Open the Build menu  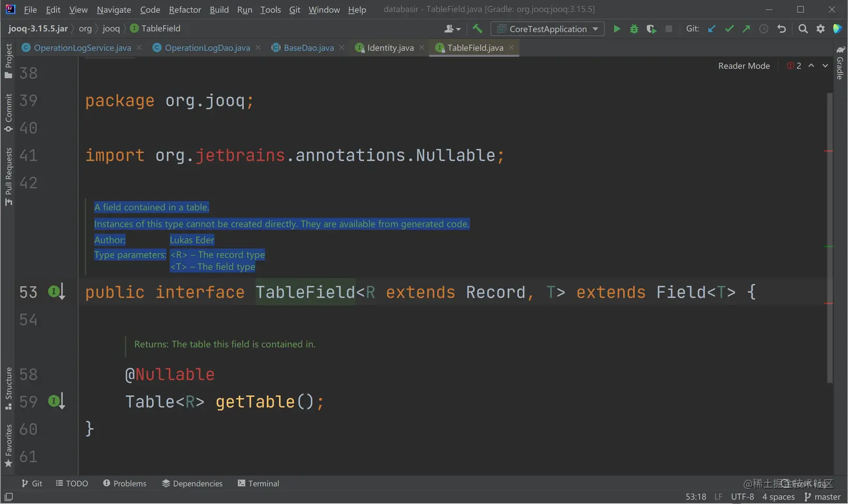click(219, 10)
